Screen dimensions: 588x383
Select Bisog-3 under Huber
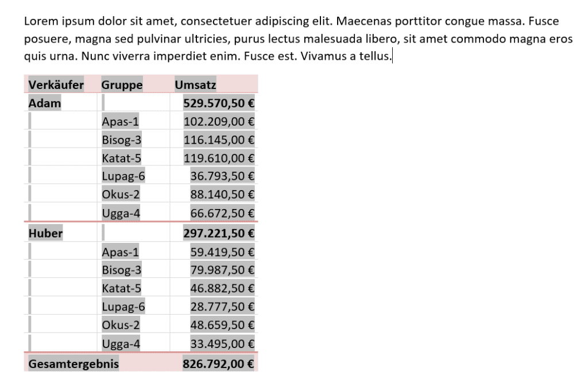122,270
